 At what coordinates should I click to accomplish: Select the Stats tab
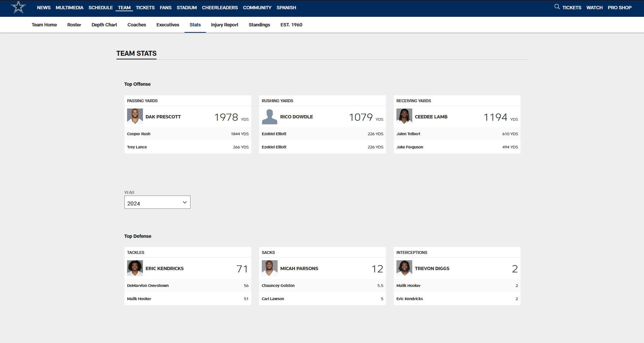[x=195, y=25]
